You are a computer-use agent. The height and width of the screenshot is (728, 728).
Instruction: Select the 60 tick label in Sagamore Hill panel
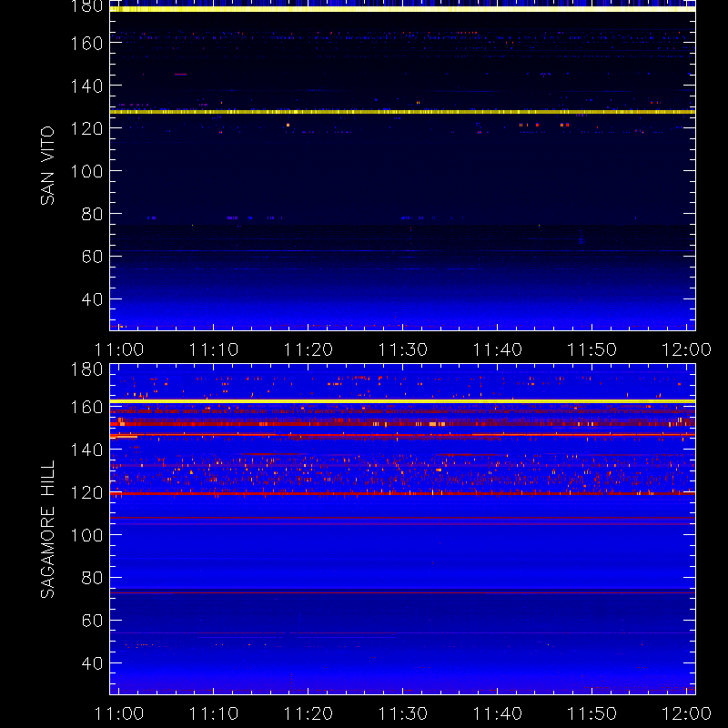92,621
